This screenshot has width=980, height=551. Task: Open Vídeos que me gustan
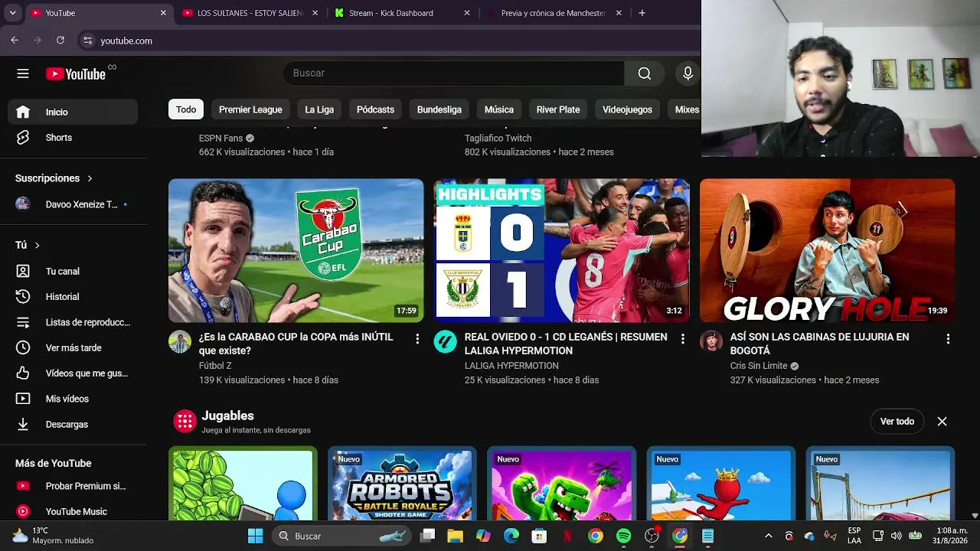tap(73, 373)
